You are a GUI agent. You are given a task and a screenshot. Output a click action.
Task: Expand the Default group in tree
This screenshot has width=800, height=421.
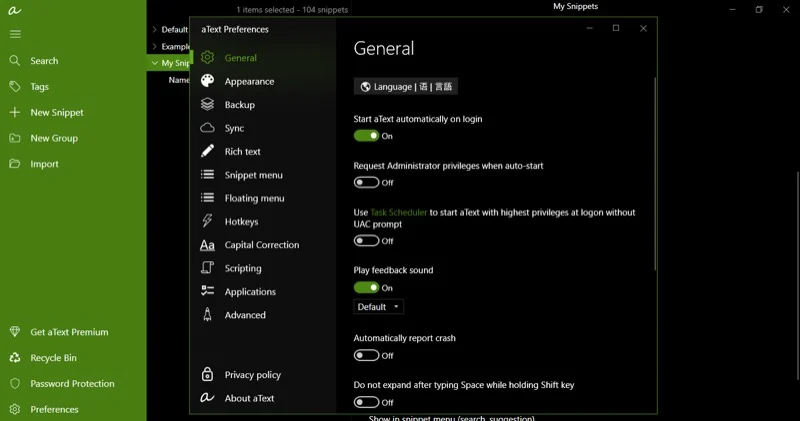click(154, 30)
